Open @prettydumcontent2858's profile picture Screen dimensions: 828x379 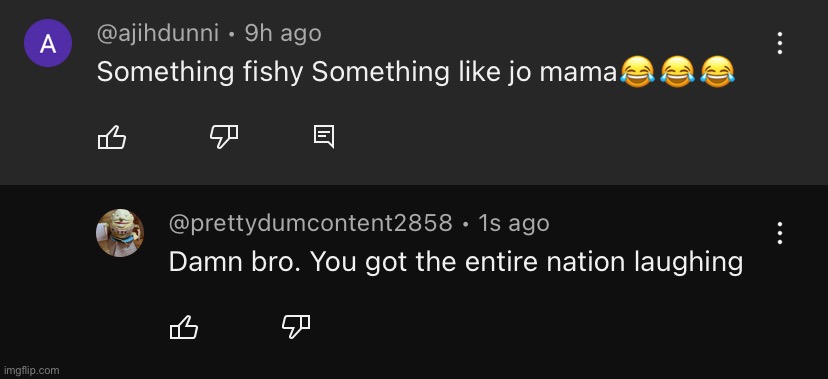[x=120, y=233]
